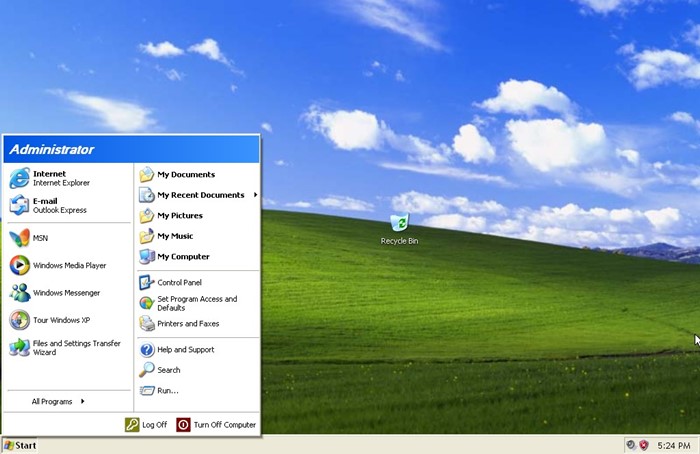
Task: Click the gray system tray icon
Action: pyautogui.click(x=631, y=445)
